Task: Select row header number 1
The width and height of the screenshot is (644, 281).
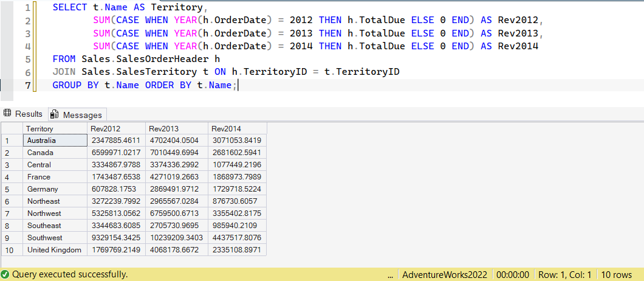Action: 12,140
